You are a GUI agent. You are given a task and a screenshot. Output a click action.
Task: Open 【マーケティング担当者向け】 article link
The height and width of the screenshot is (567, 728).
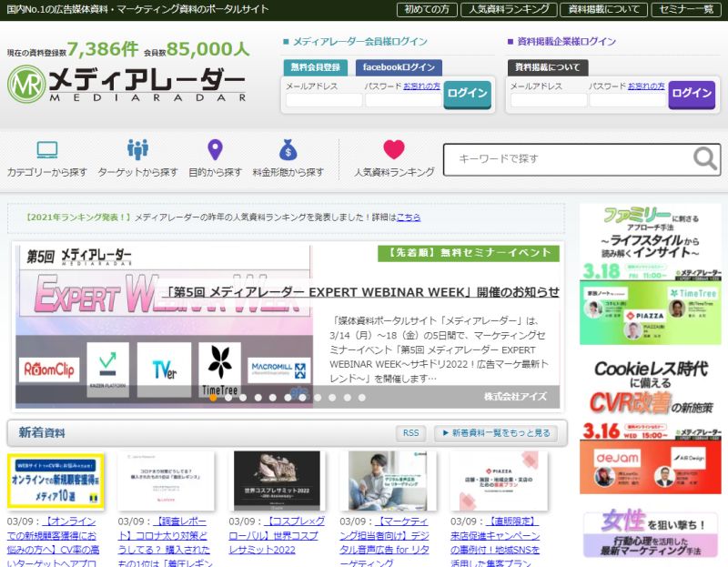384,542
